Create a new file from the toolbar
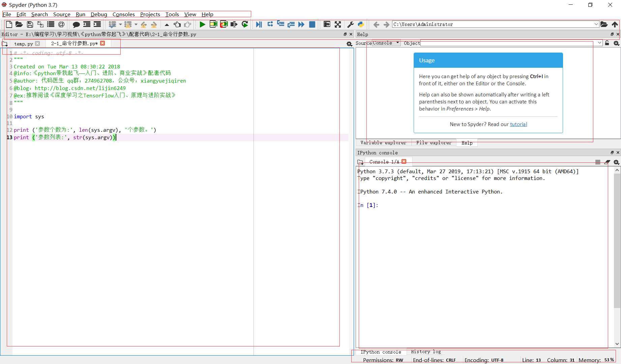 pyautogui.click(x=9, y=24)
